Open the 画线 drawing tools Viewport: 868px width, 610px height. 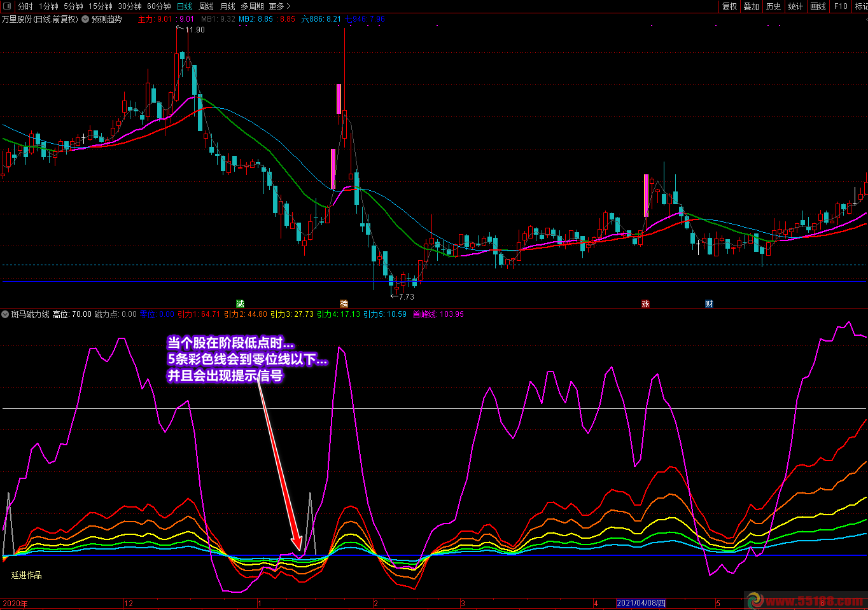pos(818,6)
